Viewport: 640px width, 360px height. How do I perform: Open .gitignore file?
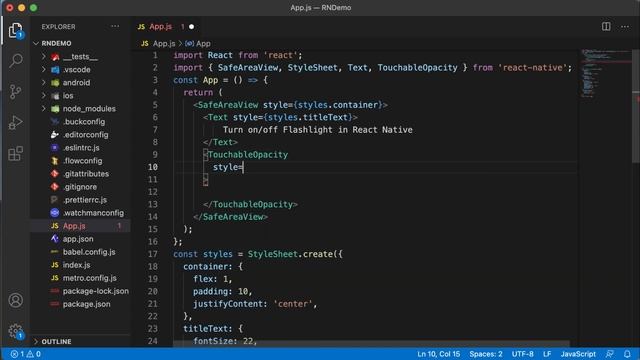tap(80, 187)
